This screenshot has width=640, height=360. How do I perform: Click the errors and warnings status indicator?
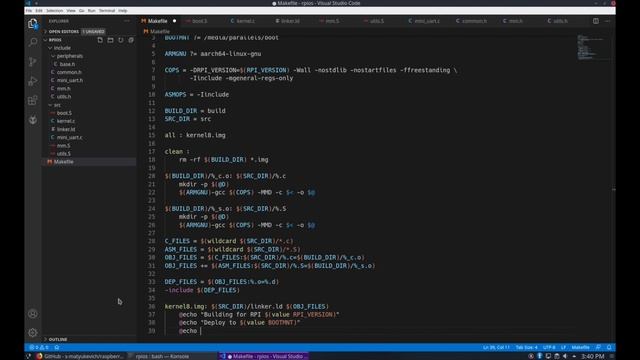tap(39, 347)
